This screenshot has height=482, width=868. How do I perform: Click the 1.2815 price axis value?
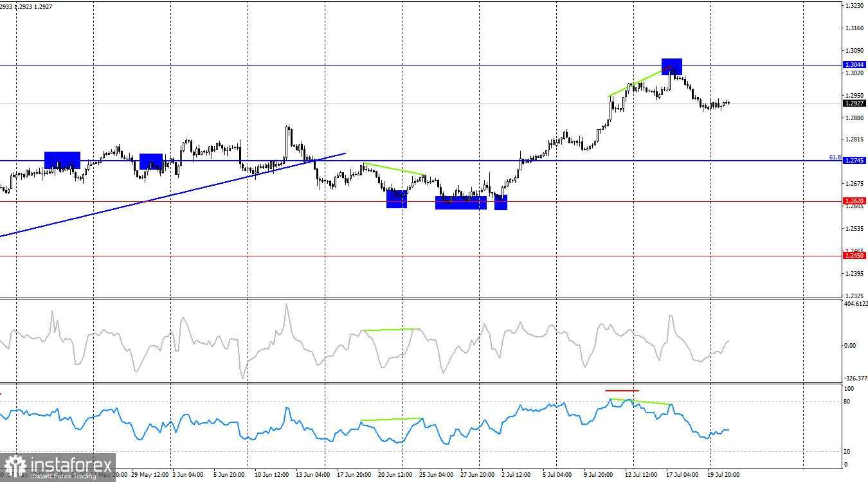(854, 139)
